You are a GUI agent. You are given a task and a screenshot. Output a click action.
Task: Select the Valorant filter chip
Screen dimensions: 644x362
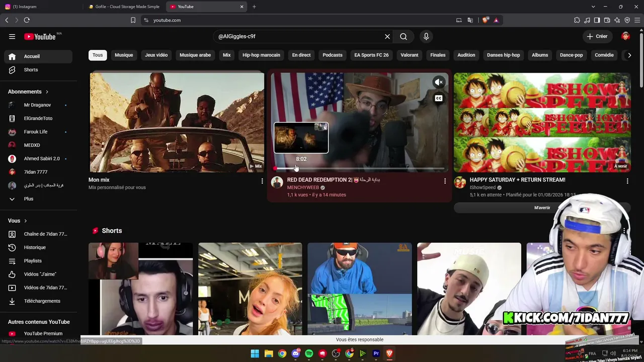tap(410, 55)
